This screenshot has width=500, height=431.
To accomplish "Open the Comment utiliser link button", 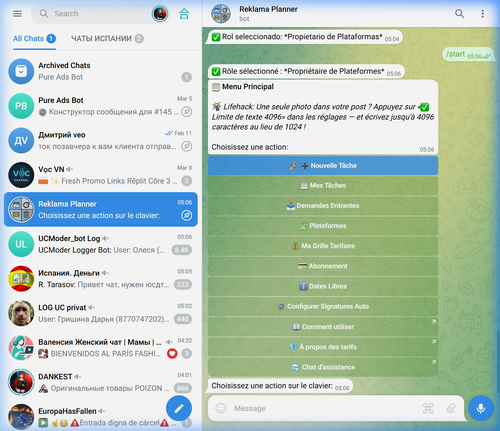I will (323, 327).
